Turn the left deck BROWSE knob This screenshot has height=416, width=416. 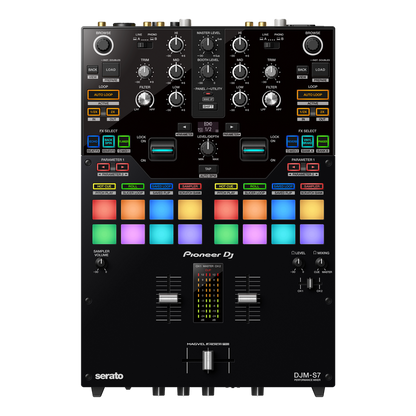[x=103, y=45]
